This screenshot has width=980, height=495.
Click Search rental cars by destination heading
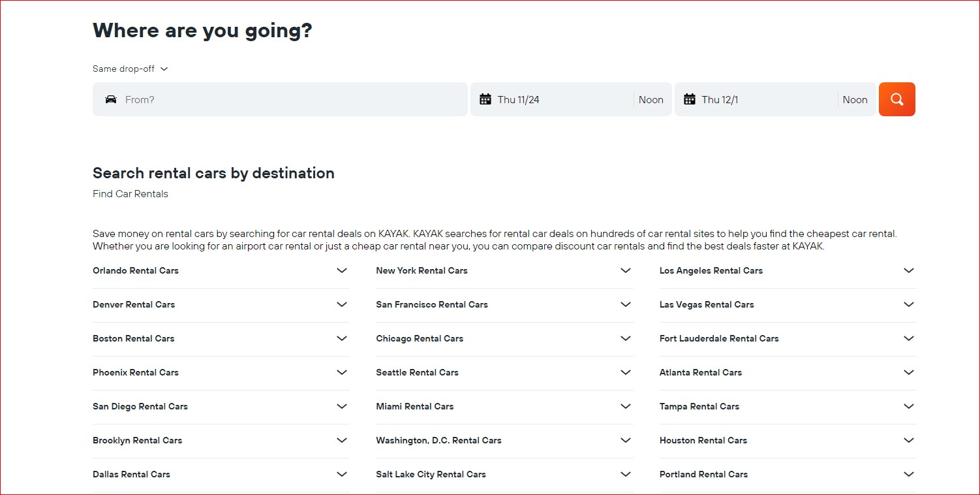[213, 173]
